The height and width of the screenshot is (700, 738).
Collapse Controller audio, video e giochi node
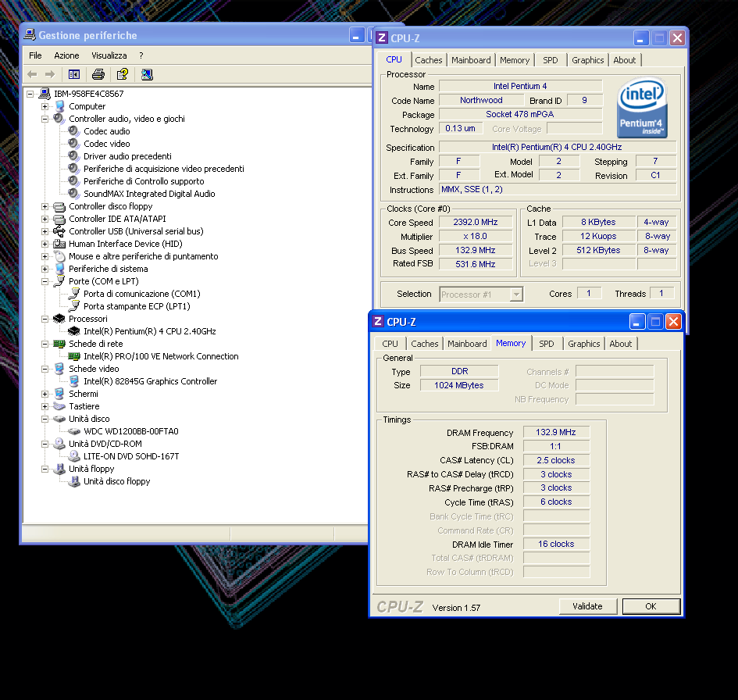[x=45, y=119]
